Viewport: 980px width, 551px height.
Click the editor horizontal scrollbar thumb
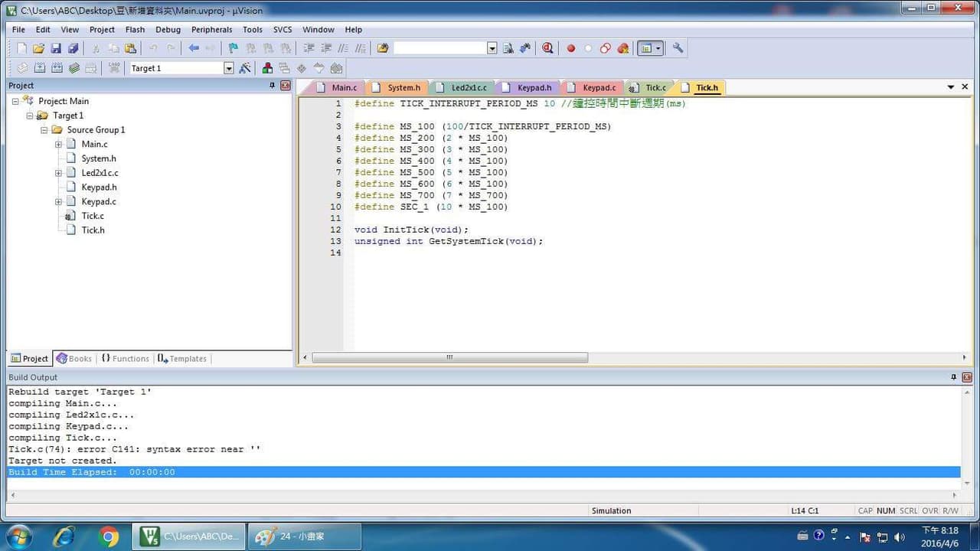tap(449, 357)
